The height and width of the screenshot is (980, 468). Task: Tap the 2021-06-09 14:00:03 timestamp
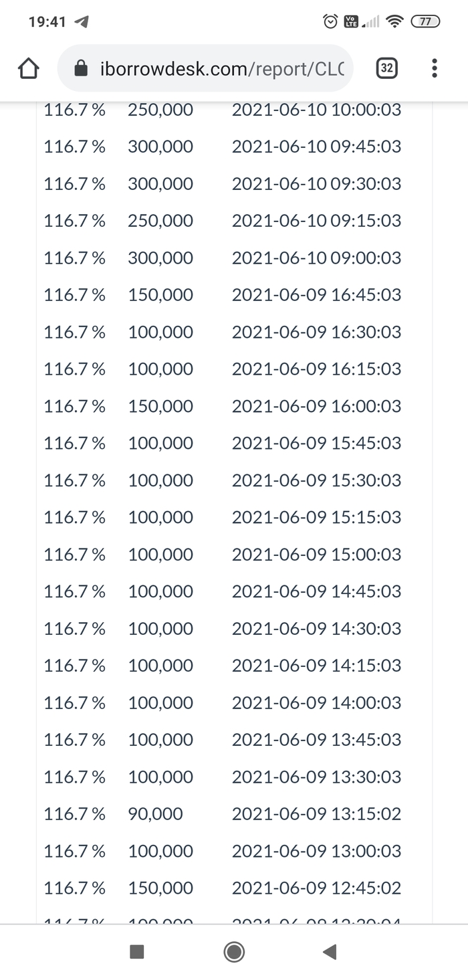pos(316,703)
